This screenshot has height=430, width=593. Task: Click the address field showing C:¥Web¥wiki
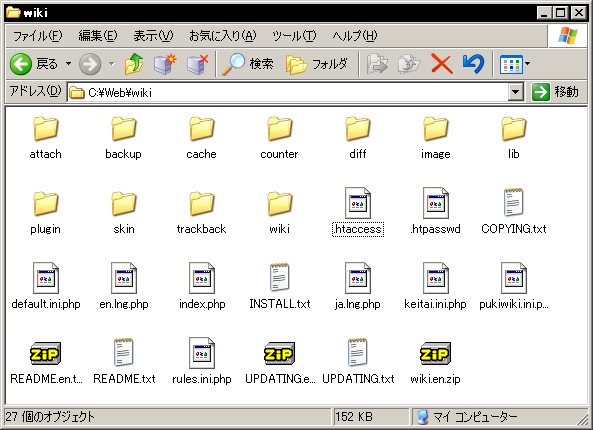tap(288, 92)
